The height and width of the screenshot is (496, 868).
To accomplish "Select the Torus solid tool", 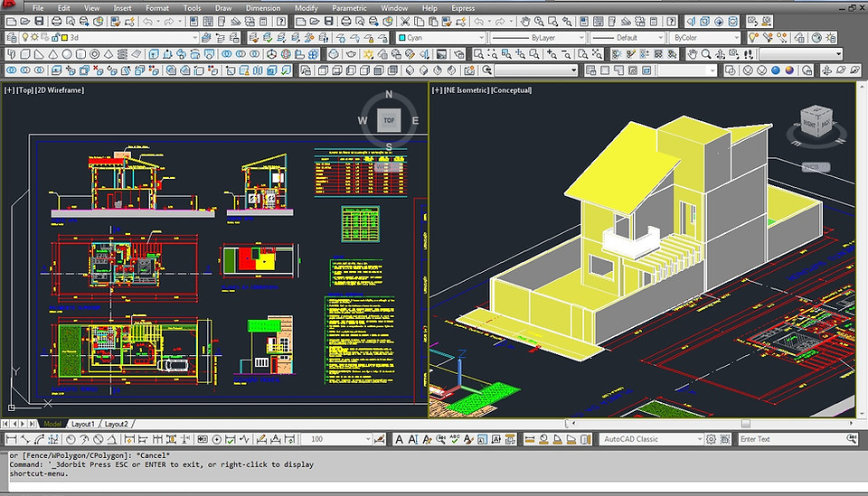I will [x=94, y=54].
